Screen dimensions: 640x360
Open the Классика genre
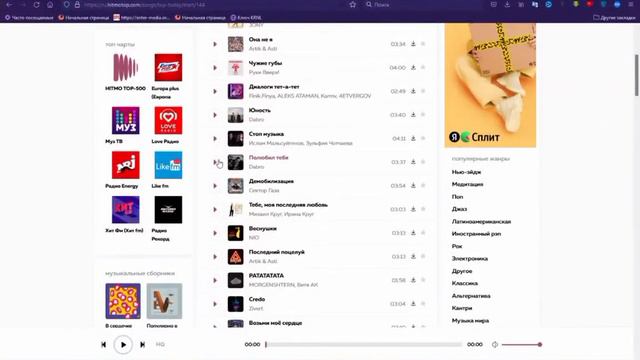[464, 283]
